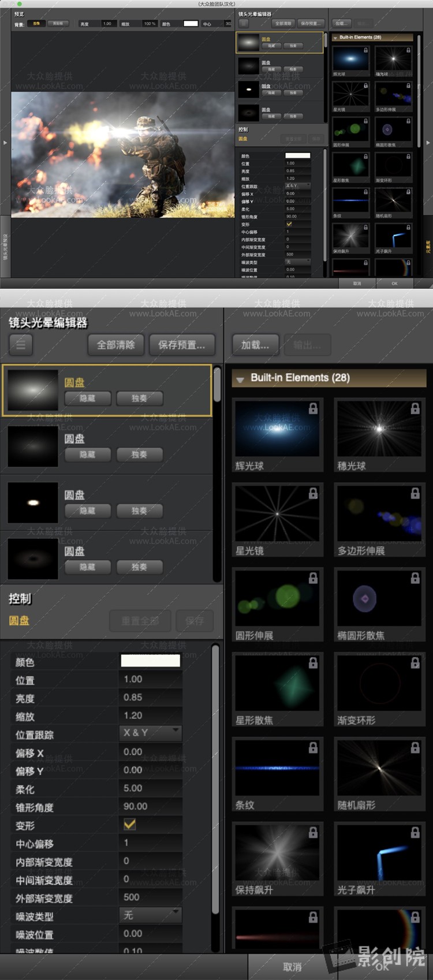
Task: Pick the 椭圆形散焦 element preset
Action: click(379, 598)
